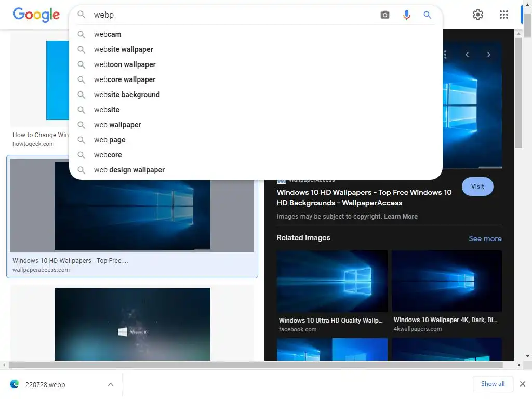Viewport: 532px width, 399px height.
Task: Open search by image camera icon
Action: [385, 15]
